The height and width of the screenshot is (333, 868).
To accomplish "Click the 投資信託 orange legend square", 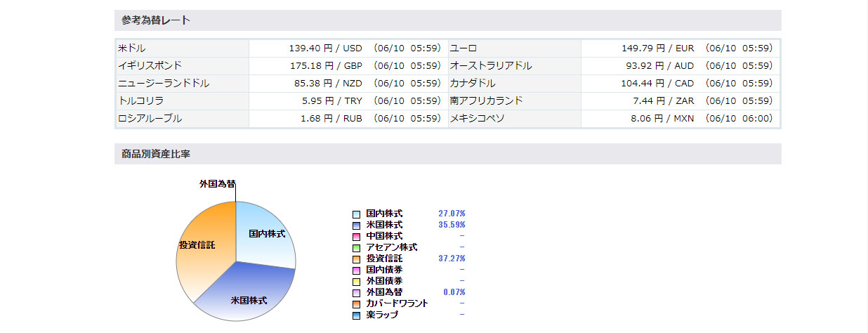I will coord(357,259).
